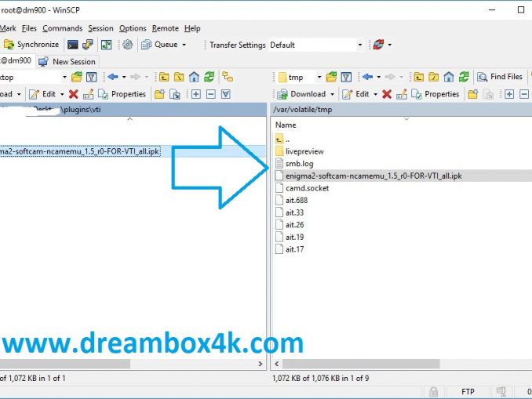Image resolution: width=532 pixels, height=399 pixels.
Task: Select the remote enigma2-softcam-ncamemu ipk file
Action: [369, 176]
